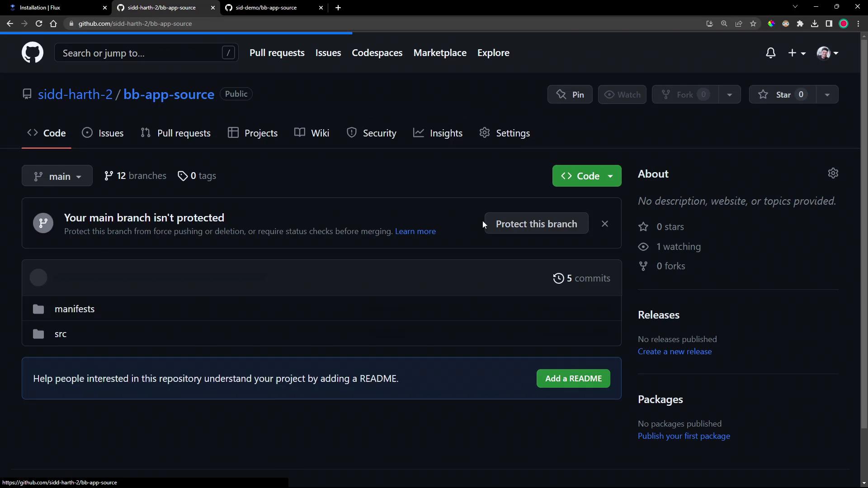This screenshot has width=868, height=488.
Task: Open the repository Pull requests tab
Action: pyautogui.click(x=175, y=133)
